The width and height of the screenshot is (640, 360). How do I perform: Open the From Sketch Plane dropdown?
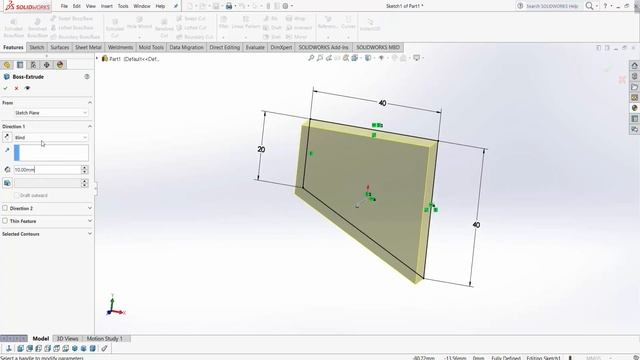[x=51, y=113]
